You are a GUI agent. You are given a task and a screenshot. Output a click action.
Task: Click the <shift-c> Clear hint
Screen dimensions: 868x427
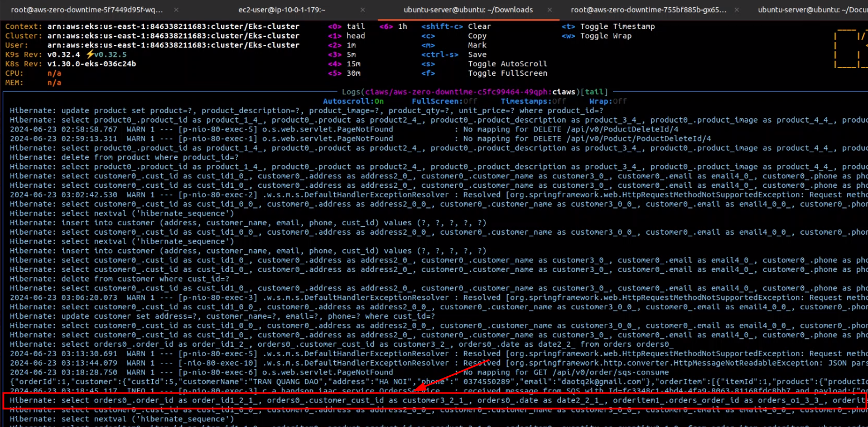click(456, 27)
